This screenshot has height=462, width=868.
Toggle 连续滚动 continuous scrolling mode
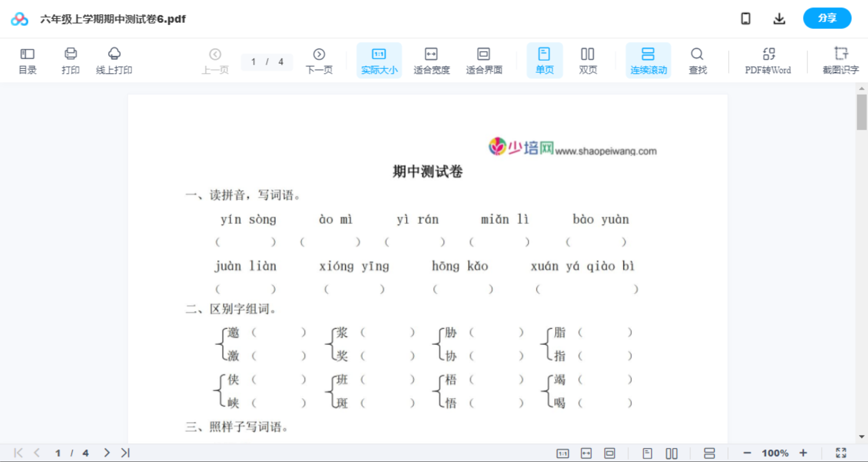pos(648,60)
